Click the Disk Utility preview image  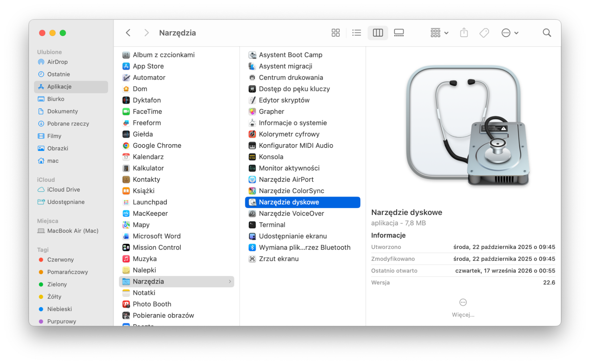coord(468,125)
